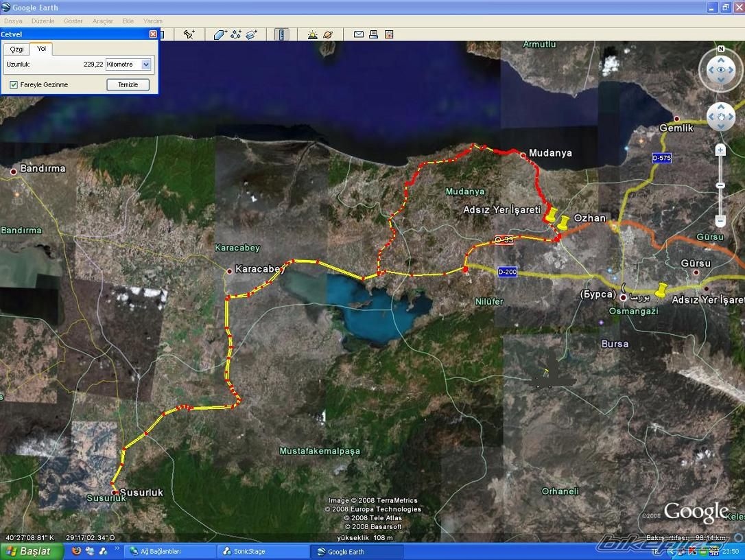This screenshot has height=560, width=745.
Task: Click the Susurluk city marker
Action: (115, 493)
